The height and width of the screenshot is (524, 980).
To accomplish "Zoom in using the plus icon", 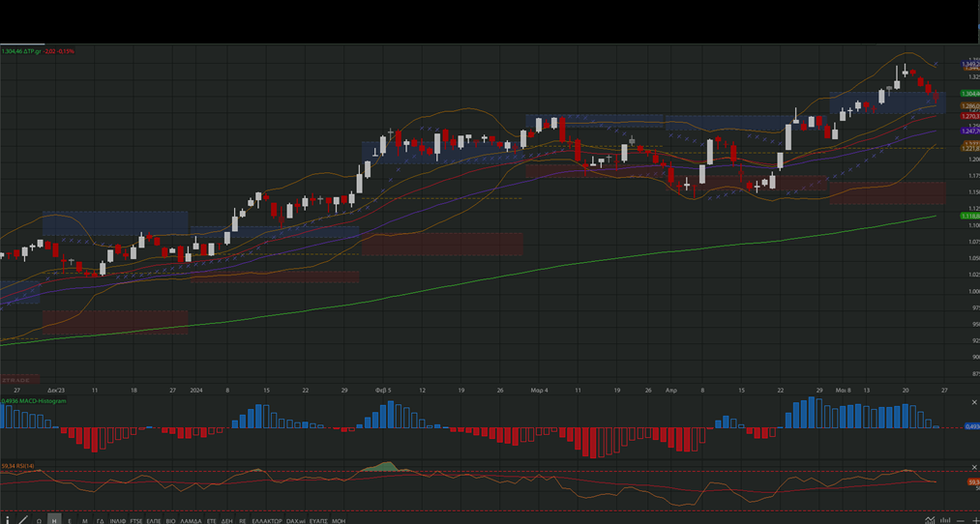I will (x=976, y=521).
